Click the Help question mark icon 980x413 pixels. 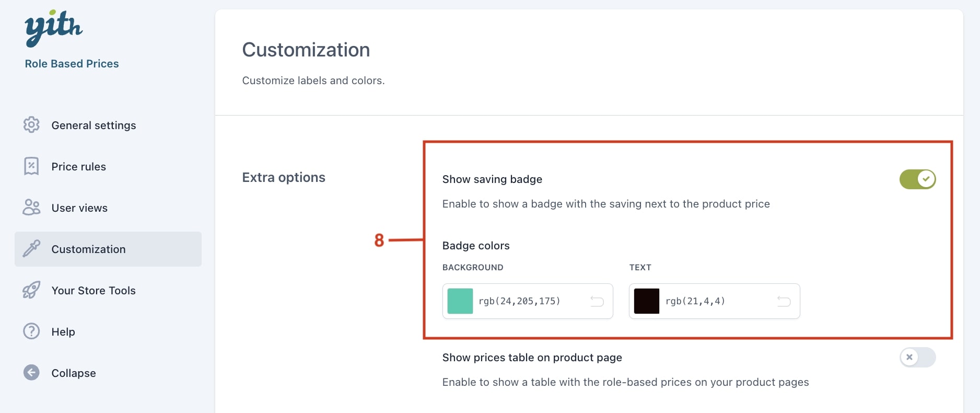coord(31,331)
